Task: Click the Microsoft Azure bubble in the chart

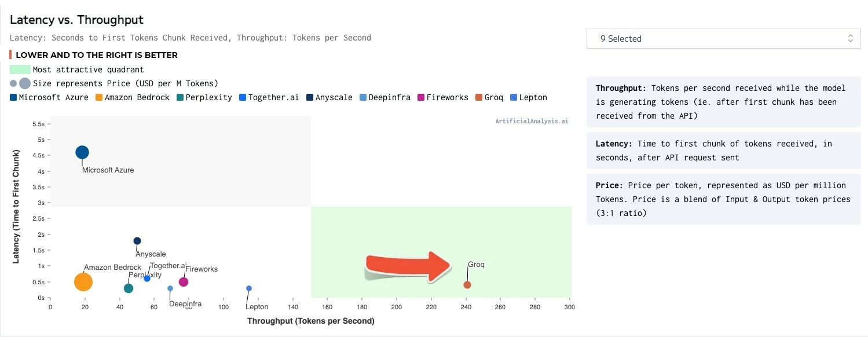Action: pyautogui.click(x=82, y=152)
